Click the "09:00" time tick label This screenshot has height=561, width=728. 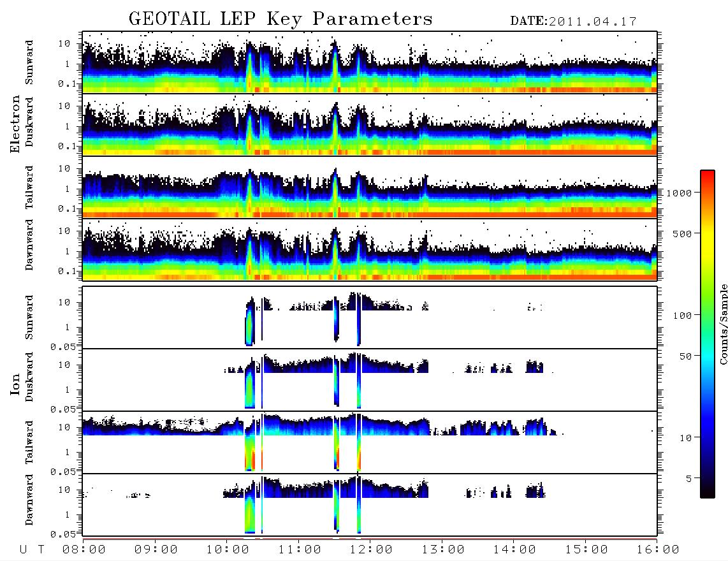(156, 550)
